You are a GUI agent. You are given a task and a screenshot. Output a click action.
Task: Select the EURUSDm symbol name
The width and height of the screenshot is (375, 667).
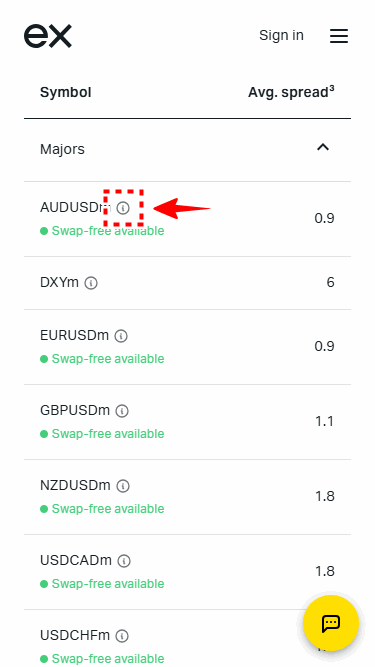[75, 336]
